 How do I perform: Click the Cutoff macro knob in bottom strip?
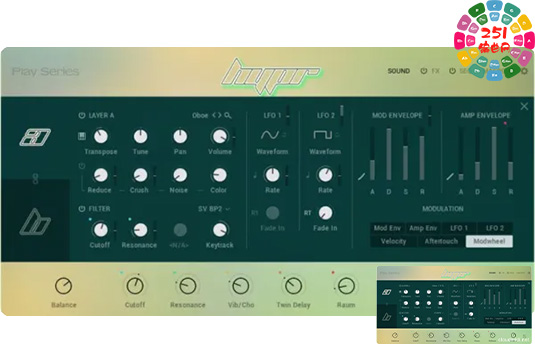pos(135,286)
